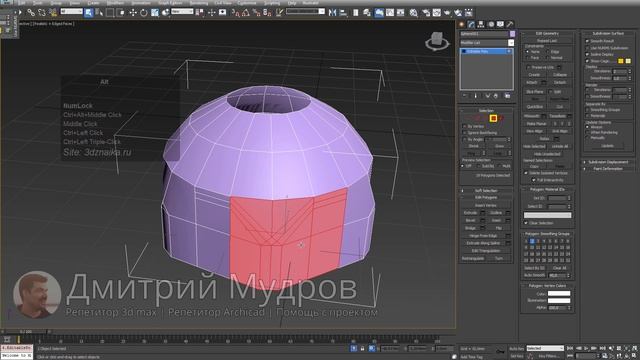Viewport: 640px width, 360px height.
Task: Expand the Paint Deformation rollout
Action: [608, 169]
